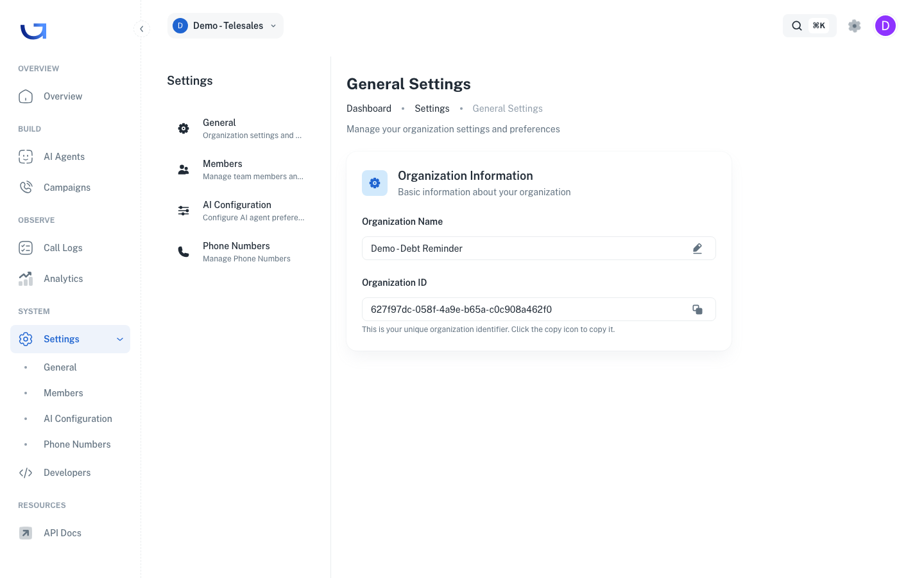Open the purple D user profile avatar
The width and height of the screenshot is (924, 578).
tap(886, 26)
